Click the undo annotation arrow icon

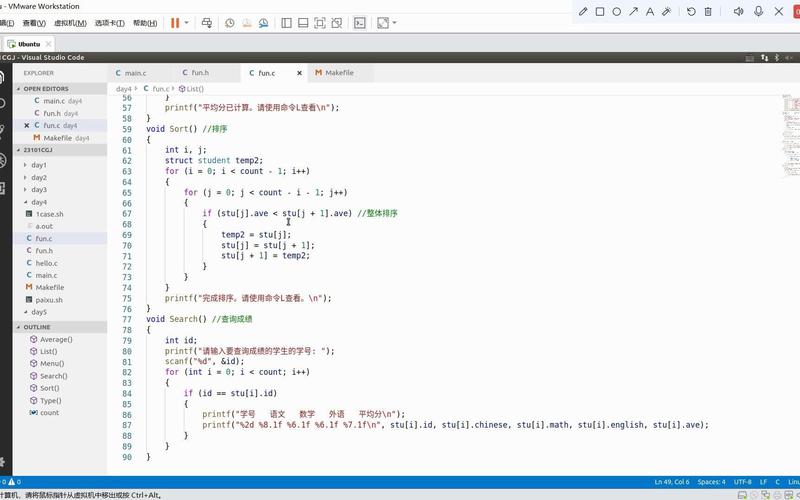(x=692, y=11)
